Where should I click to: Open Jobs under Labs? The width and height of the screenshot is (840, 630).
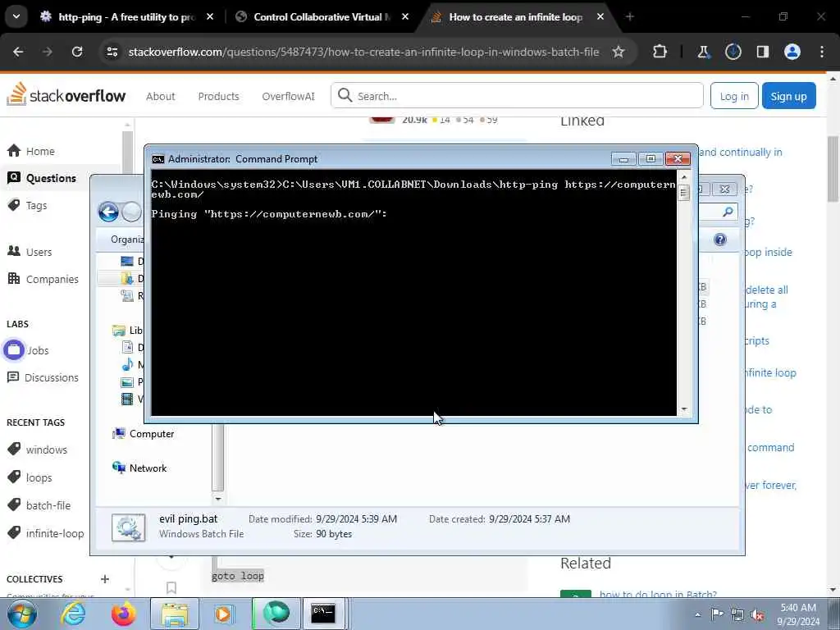(27, 350)
